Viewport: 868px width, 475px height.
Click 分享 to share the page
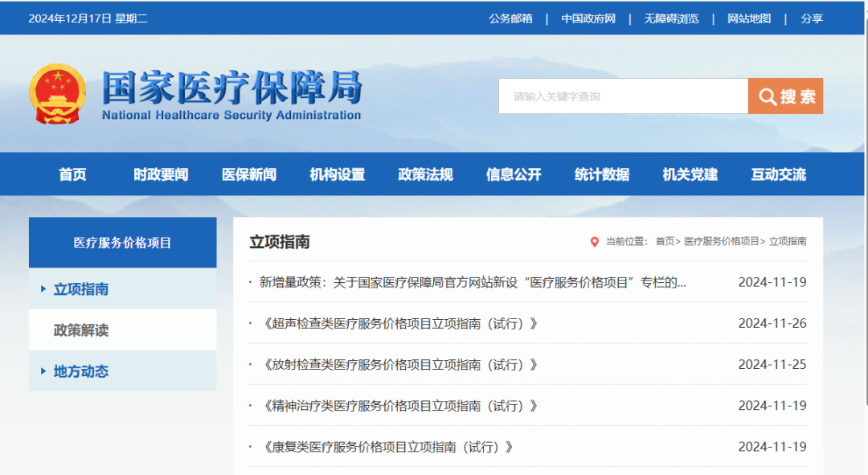813,18
